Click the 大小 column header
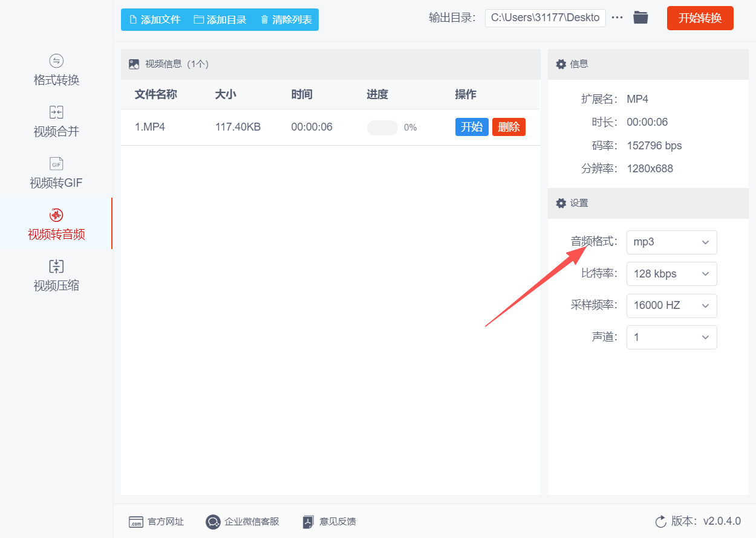This screenshot has height=538, width=756. coord(226,94)
